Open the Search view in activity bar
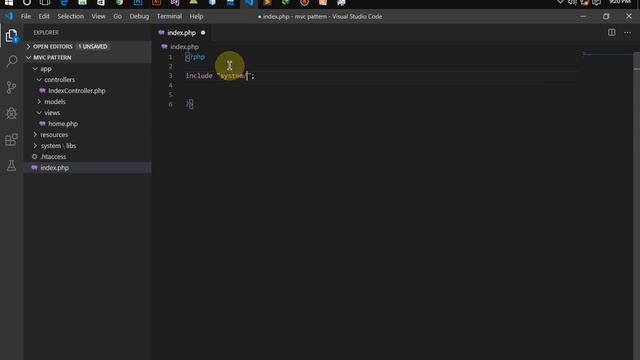This screenshot has height=360, width=640. (x=11, y=62)
